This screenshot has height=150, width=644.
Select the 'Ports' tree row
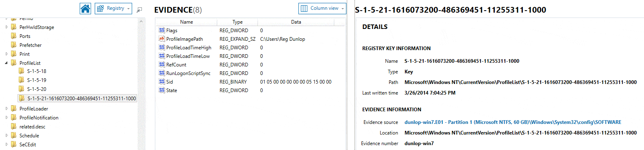(x=25, y=36)
